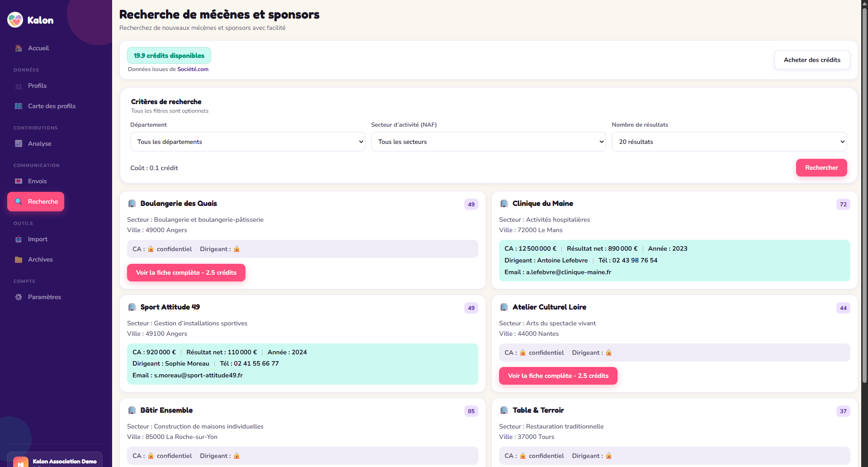Click the Import icon in the sidebar
The height and width of the screenshot is (467, 868).
point(19,239)
